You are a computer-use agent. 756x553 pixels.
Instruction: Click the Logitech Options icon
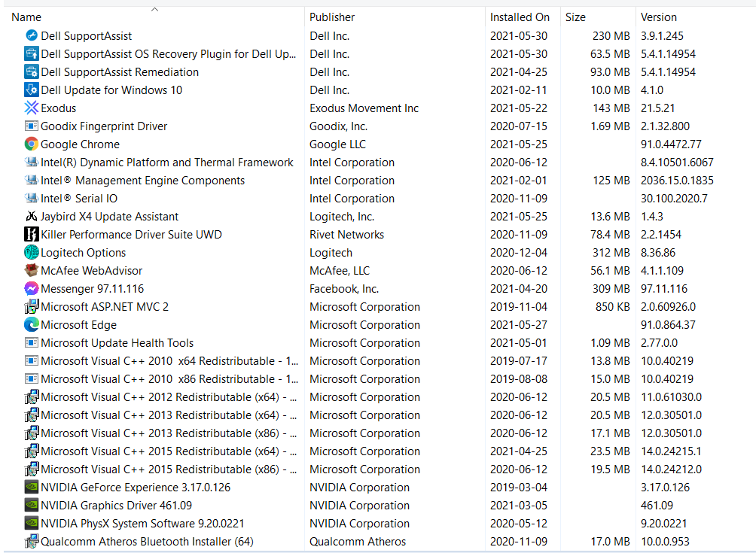tap(32, 252)
